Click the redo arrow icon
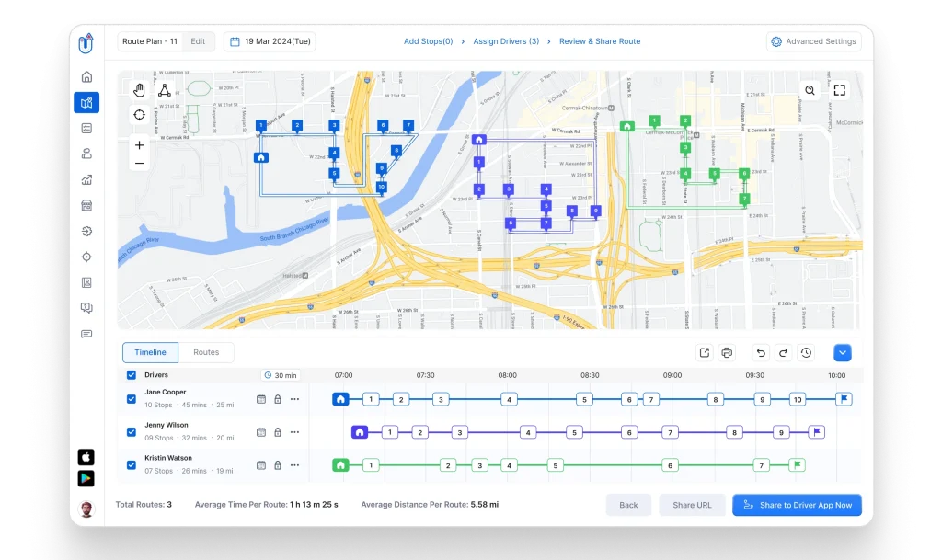Image resolution: width=942 pixels, height=560 pixels. 784,353
